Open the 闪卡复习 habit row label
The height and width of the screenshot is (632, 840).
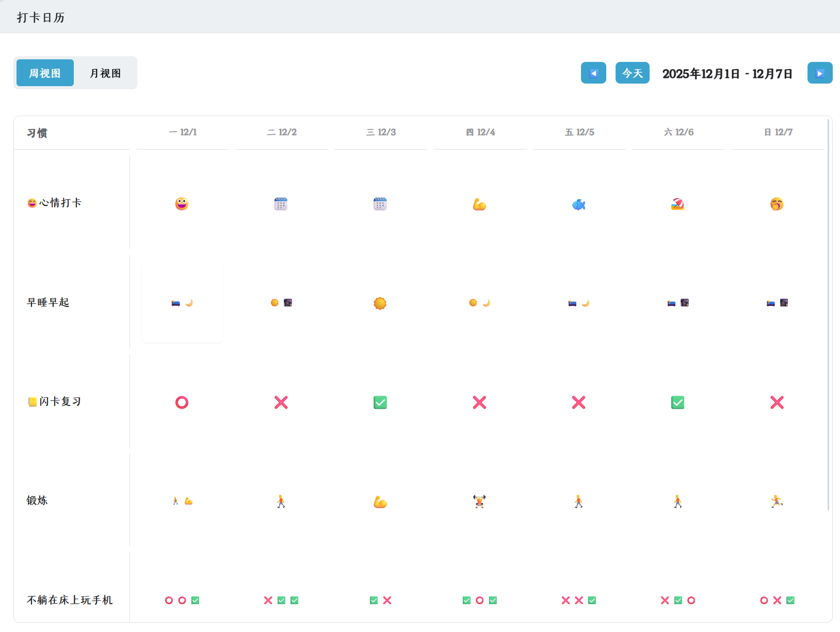click(x=54, y=401)
